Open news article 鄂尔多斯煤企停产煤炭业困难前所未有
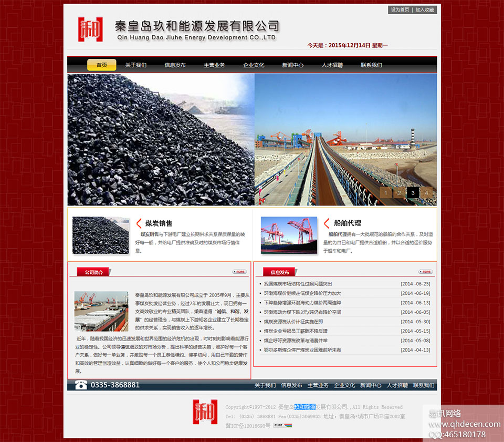Image resolution: width=504 pixels, height=442 pixels. (302, 350)
